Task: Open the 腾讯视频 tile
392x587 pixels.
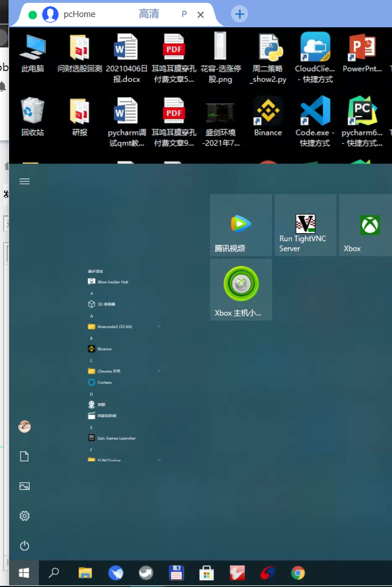Action: tap(241, 225)
